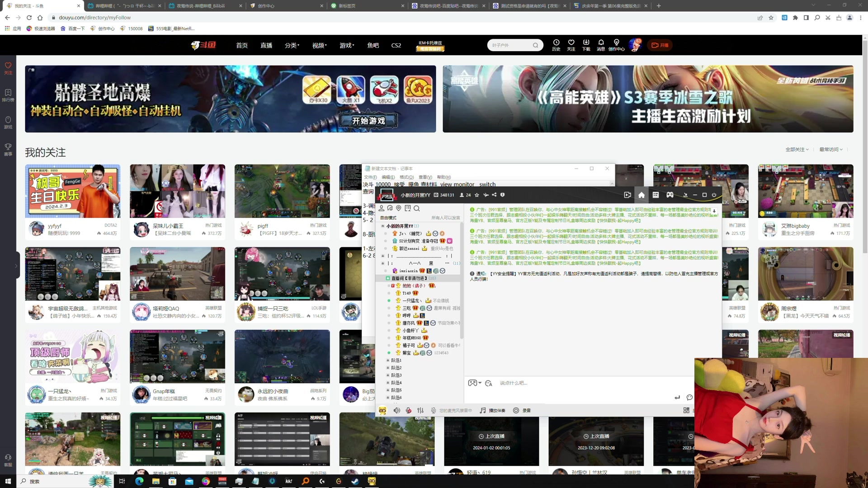Collapse the 小新的开黑YY channel tree
Viewport: 868px width, 488px height.
click(x=383, y=226)
